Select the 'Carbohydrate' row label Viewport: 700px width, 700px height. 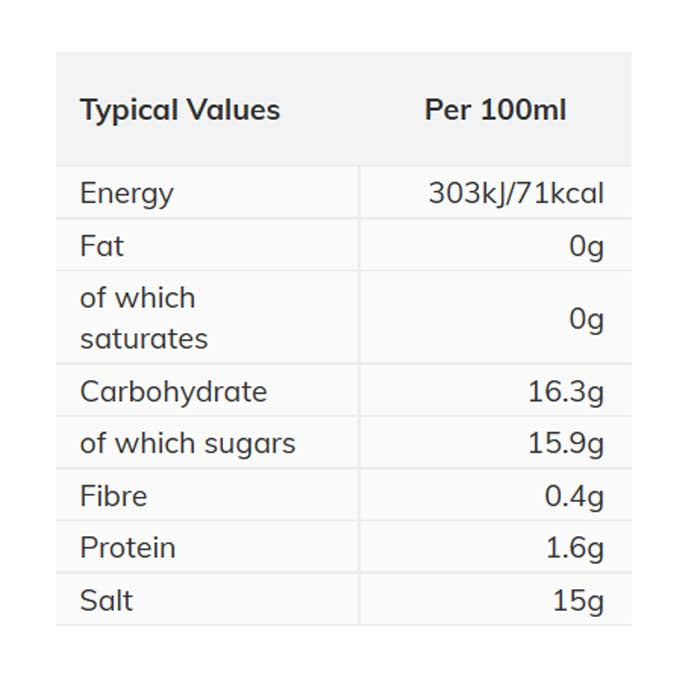point(173,391)
